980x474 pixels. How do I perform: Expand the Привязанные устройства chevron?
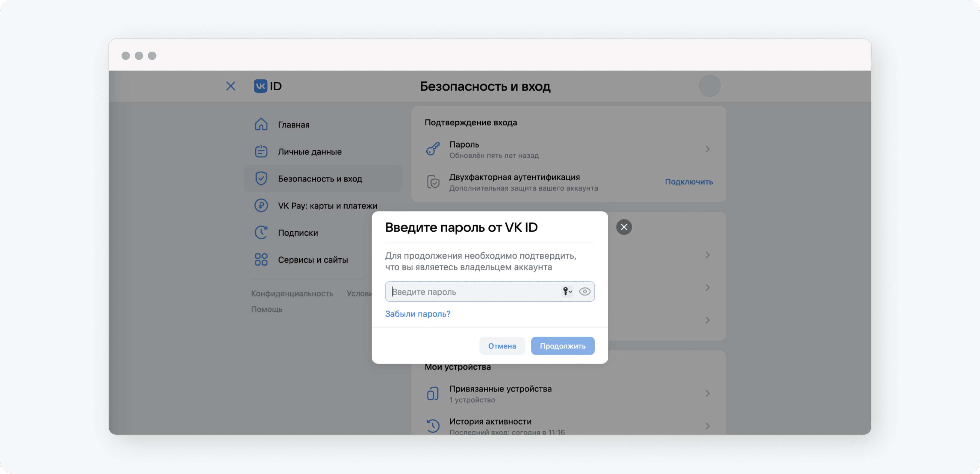[x=707, y=393]
